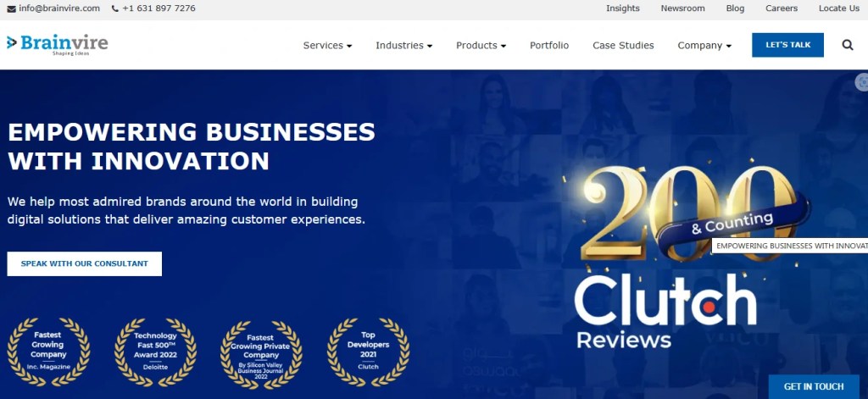Expand the Services dropdown menu
Screen dimensions: 868x399
coord(327,46)
